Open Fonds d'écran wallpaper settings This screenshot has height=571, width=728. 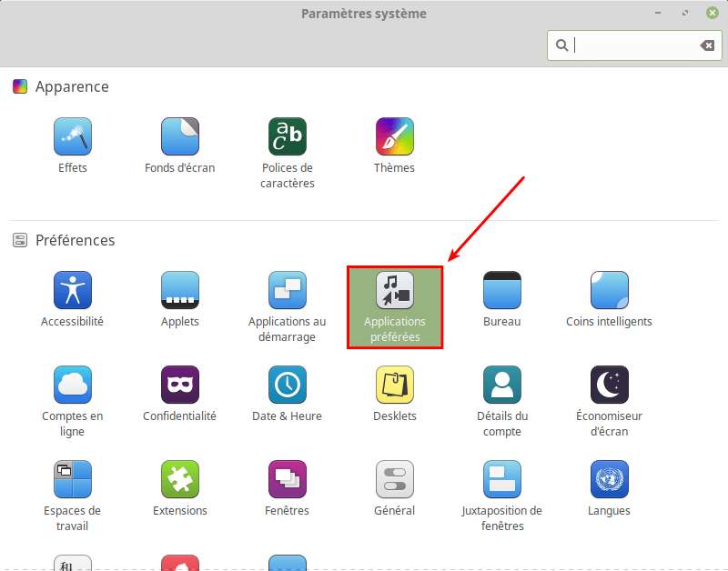click(180, 136)
